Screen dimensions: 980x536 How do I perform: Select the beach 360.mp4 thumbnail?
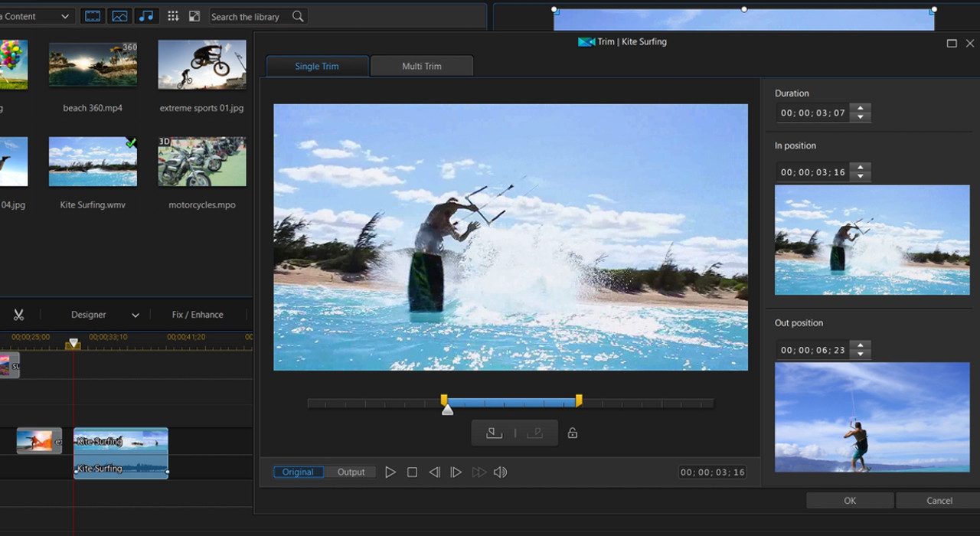pyautogui.click(x=93, y=64)
